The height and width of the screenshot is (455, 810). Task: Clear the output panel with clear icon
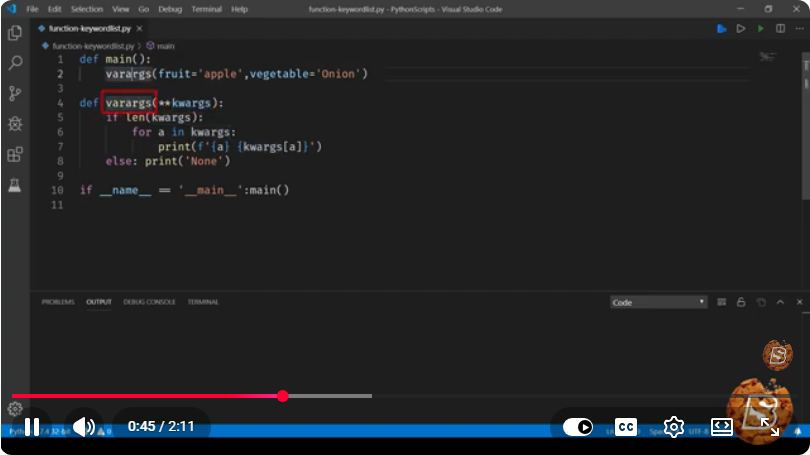click(x=721, y=302)
